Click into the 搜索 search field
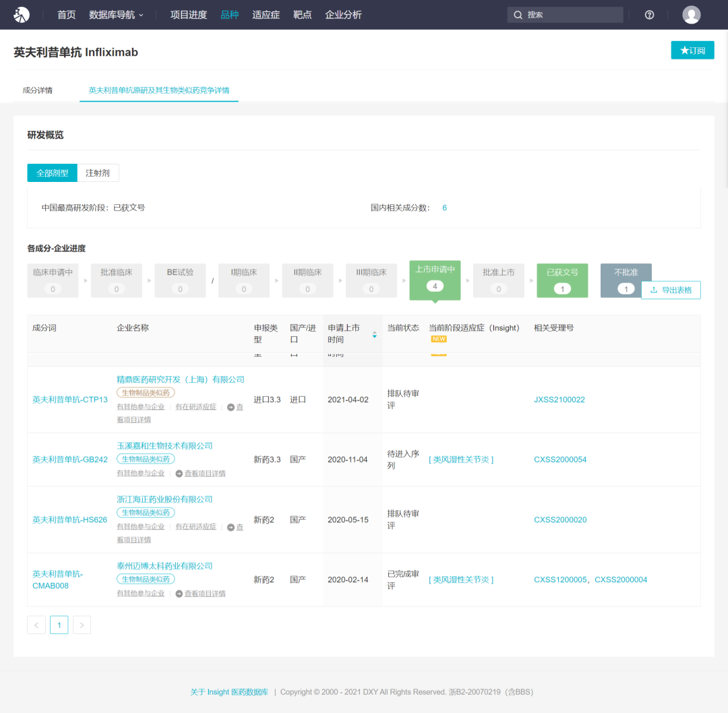The height and width of the screenshot is (713, 728). (565, 15)
